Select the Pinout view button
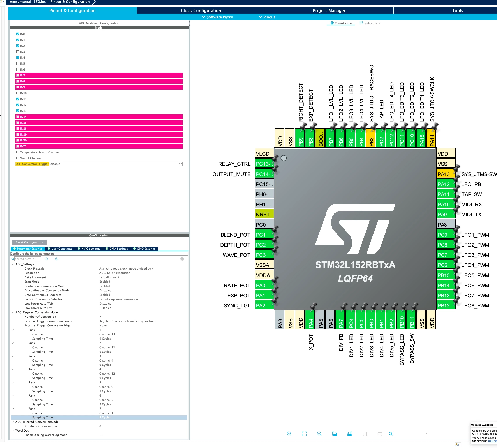Screen dimensions: 497x448 [341, 23]
